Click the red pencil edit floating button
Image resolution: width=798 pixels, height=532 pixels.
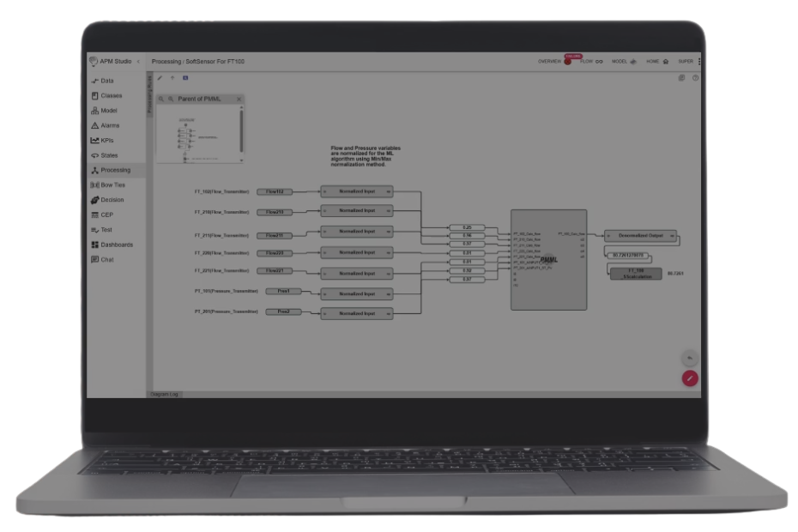point(690,378)
